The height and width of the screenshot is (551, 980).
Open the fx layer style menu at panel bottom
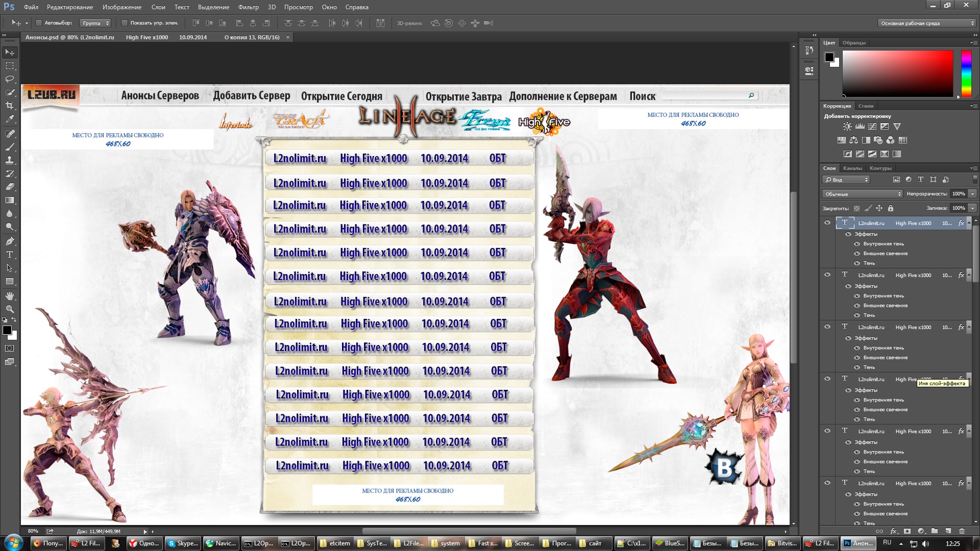[x=894, y=531]
